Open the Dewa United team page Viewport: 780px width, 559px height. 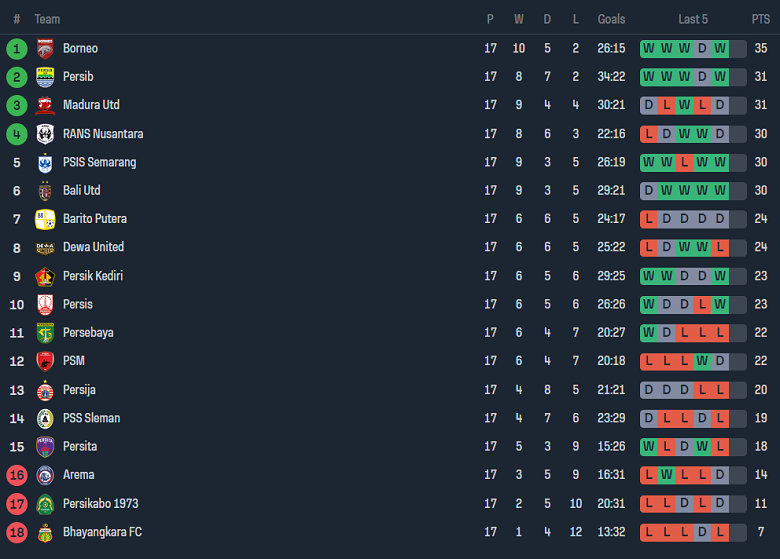[x=93, y=247]
